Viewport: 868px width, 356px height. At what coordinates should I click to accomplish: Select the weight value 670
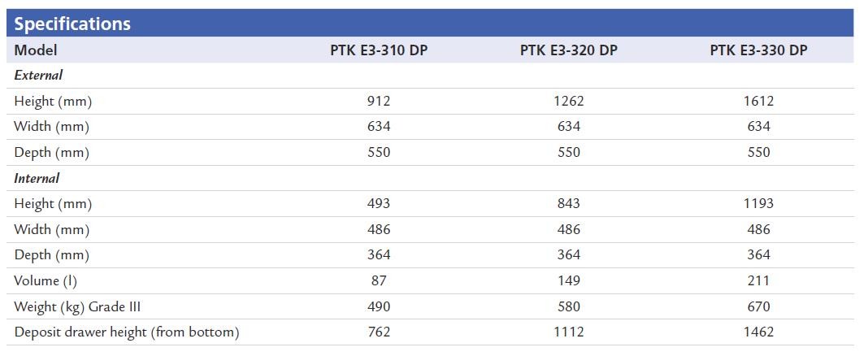[x=758, y=306]
